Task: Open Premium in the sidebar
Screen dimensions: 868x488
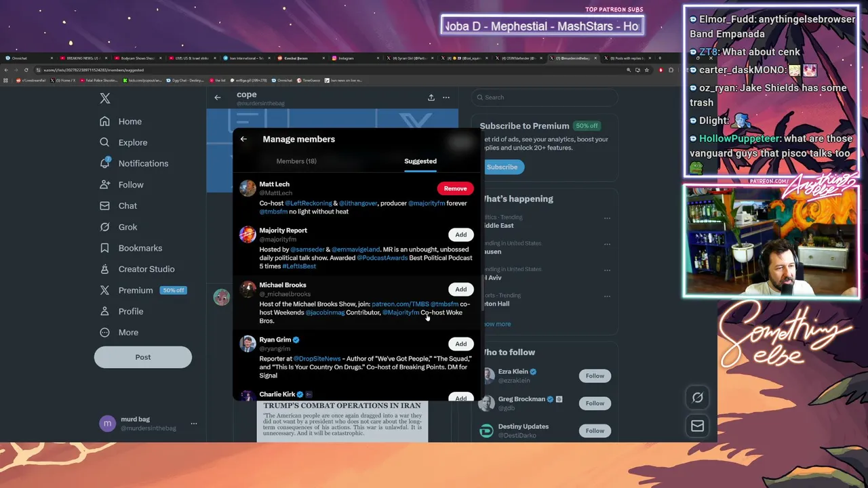Action: [x=142, y=290]
